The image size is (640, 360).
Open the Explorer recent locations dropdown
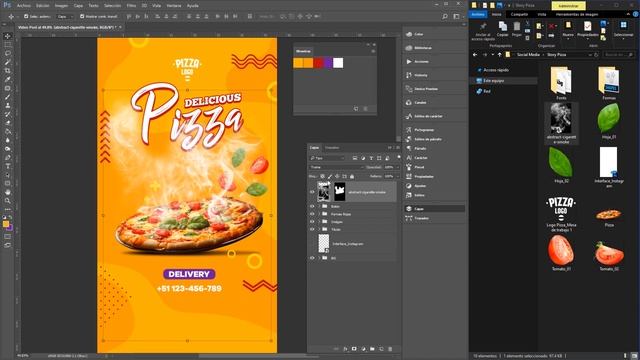[x=493, y=54]
